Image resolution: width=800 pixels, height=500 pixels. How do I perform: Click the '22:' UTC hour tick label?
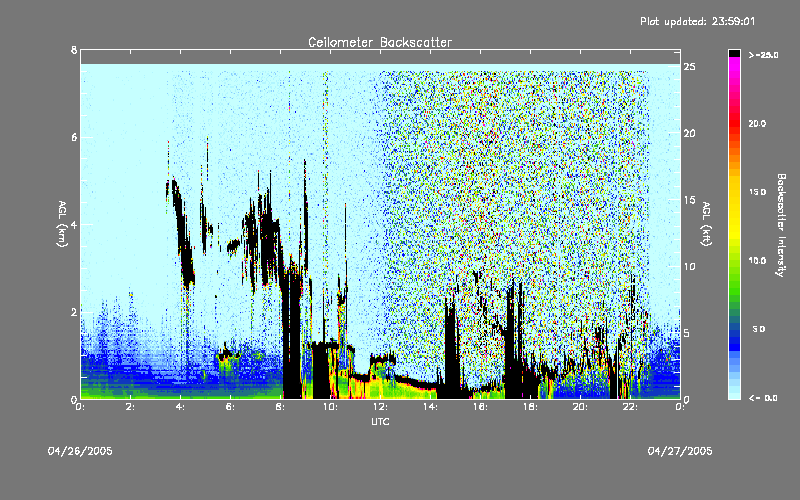click(630, 407)
